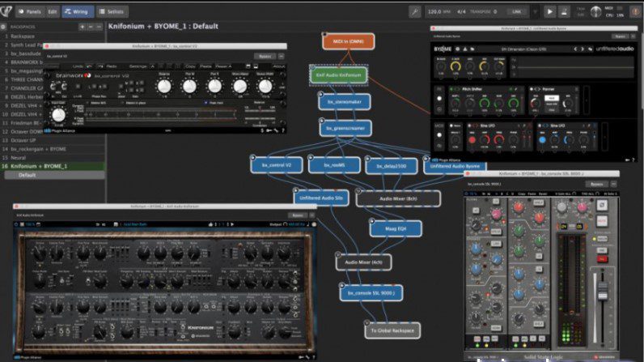This screenshot has width=644, height=362.
Task: Toggle Bypass in bx_console SSL 9000 window
Action: (598, 184)
